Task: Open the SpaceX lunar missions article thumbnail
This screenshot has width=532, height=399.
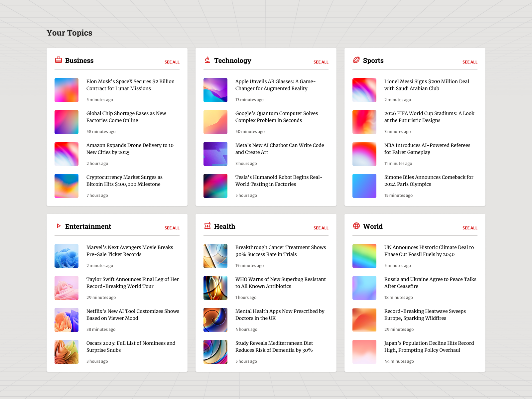Action: click(x=66, y=90)
